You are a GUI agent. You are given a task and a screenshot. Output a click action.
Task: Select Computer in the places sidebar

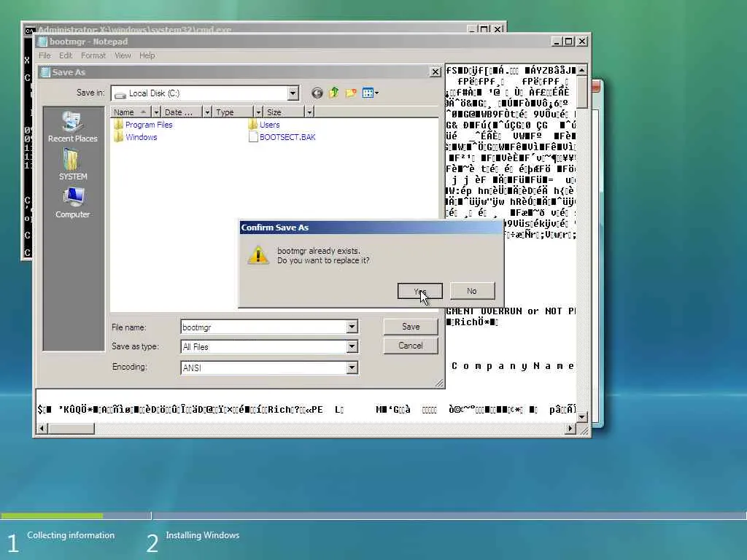coord(72,203)
